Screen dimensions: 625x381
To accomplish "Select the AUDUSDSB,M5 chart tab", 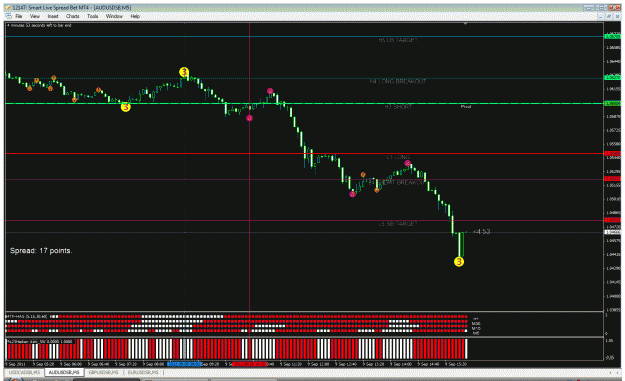I will click(64, 372).
